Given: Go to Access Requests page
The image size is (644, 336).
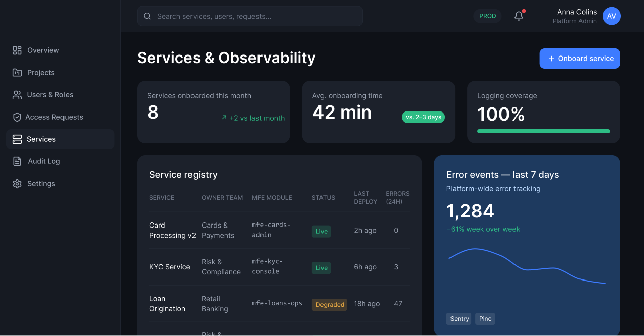Looking at the screenshot, I should click(60, 117).
